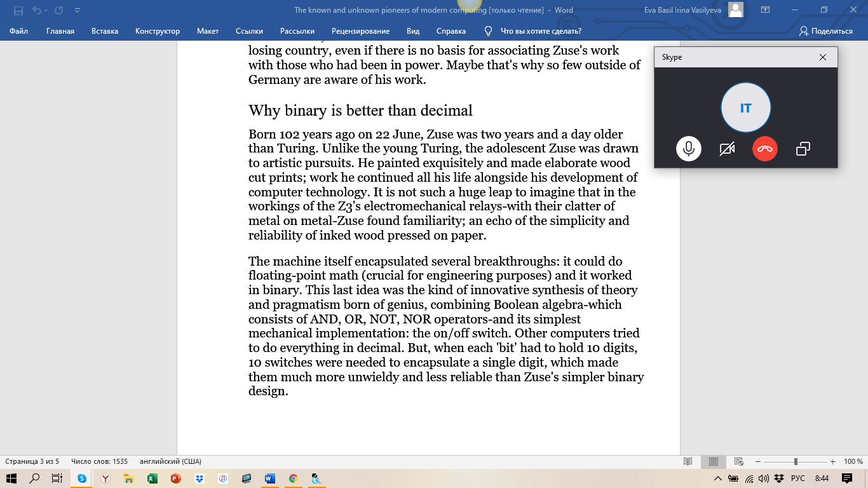Mute the microphone in the Skype call
The image size is (868, 488).
(688, 149)
